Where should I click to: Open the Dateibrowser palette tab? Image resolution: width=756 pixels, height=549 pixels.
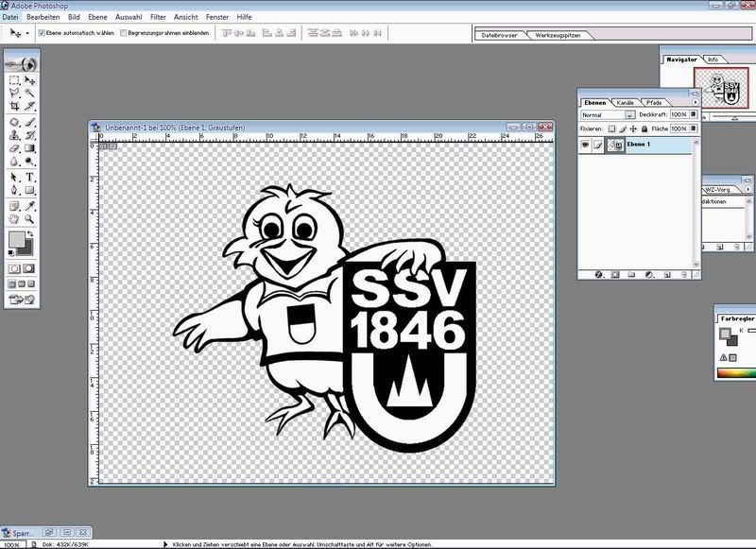pos(499,35)
